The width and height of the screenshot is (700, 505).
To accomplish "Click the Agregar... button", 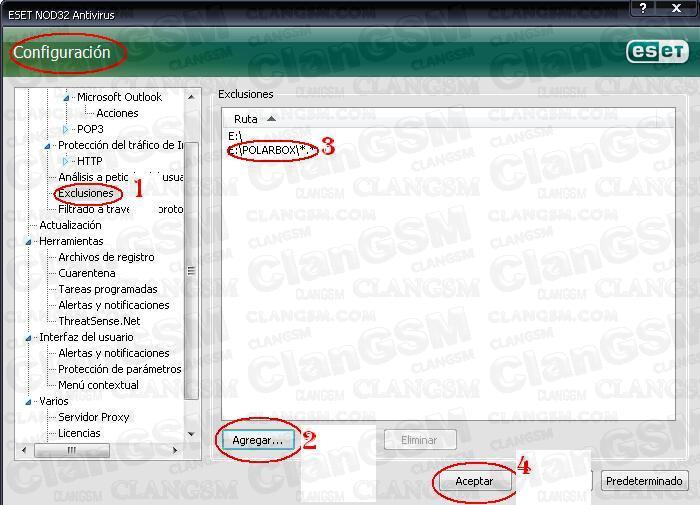I will (258, 440).
